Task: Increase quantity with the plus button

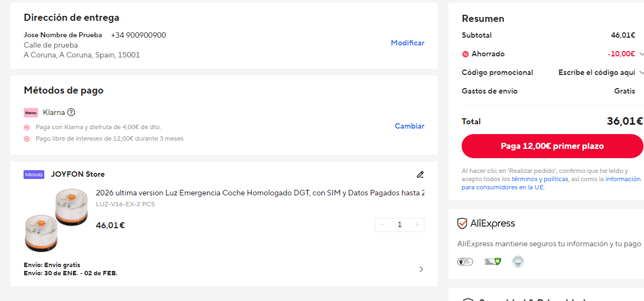Action: point(417,224)
